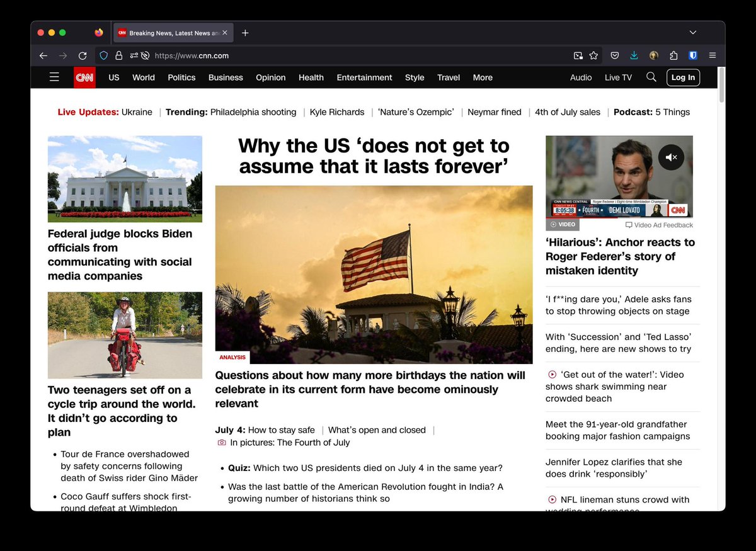The image size is (756, 551).
Task: Bookmark this page with the star
Action: click(593, 55)
